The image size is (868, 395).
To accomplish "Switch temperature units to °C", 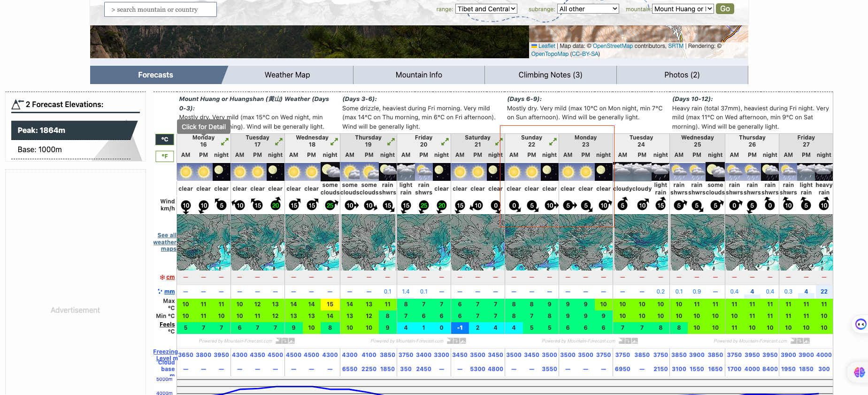I will click(165, 139).
